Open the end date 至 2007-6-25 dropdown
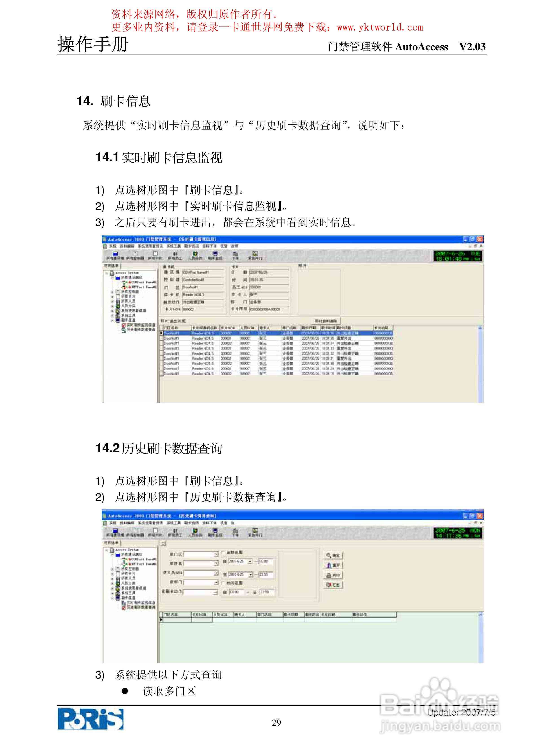The height and width of the screenshot is (756, 534). tap(250, 575)
